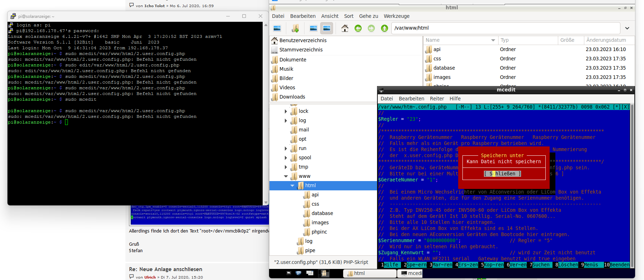The width and height of the screenshot is (644, 280).
Task: Expand the spool folder tree node
Action: [x=286, y=157]
